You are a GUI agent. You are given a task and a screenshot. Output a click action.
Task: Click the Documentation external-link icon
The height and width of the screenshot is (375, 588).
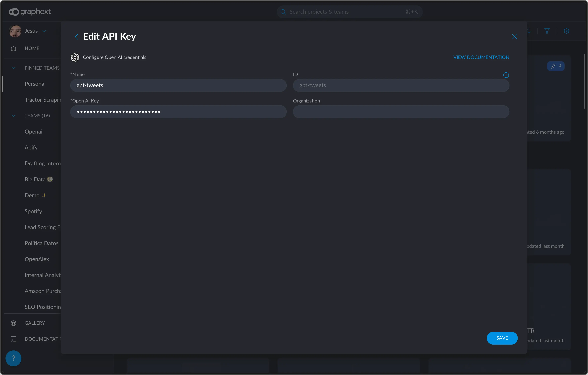pos(13,339)
